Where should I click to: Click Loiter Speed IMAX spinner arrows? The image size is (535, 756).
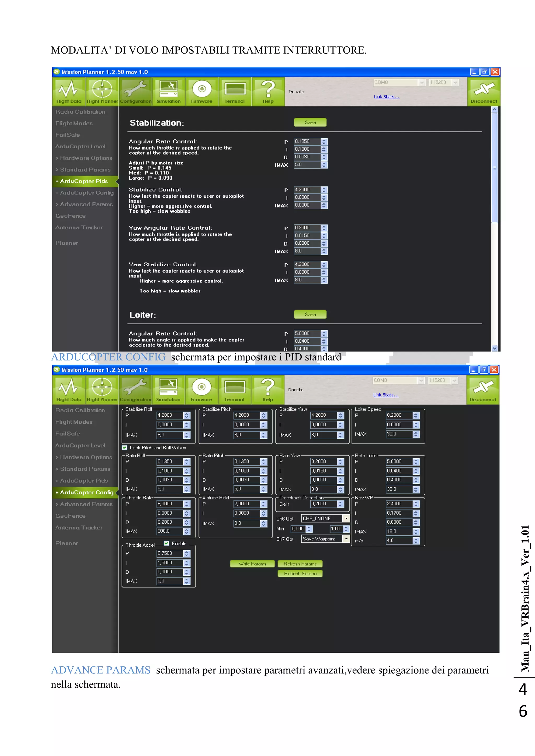pos(416,434)
